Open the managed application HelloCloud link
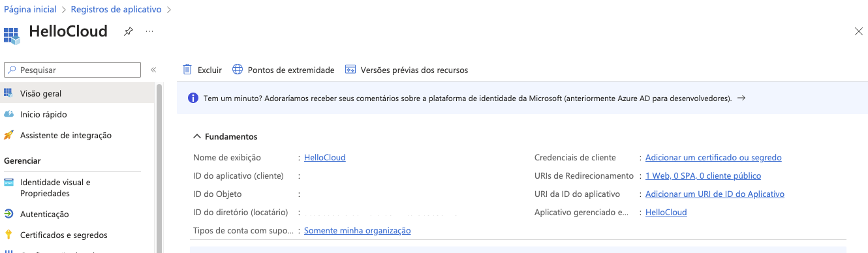The image size is (868, 253). [666, 213]
